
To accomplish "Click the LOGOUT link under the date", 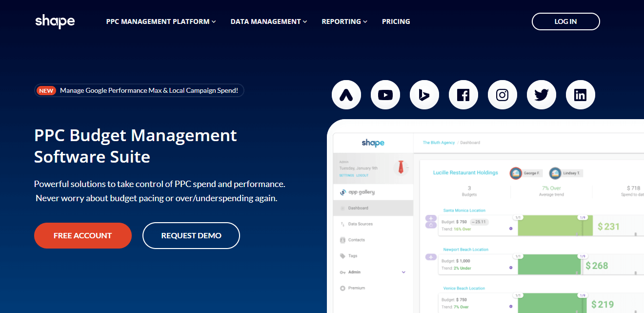I will [362, 175].
